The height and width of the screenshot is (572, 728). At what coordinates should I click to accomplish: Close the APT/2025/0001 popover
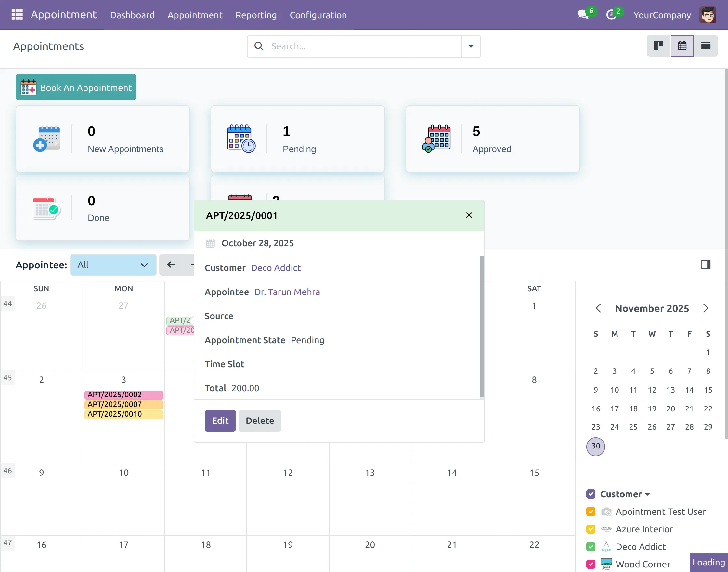pos(469,215)
